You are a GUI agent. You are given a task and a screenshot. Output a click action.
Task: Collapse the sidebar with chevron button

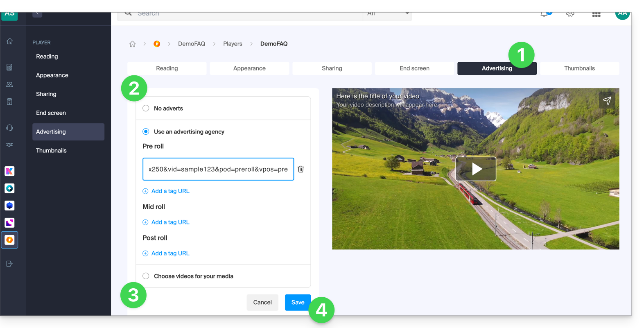pos(37,14)
